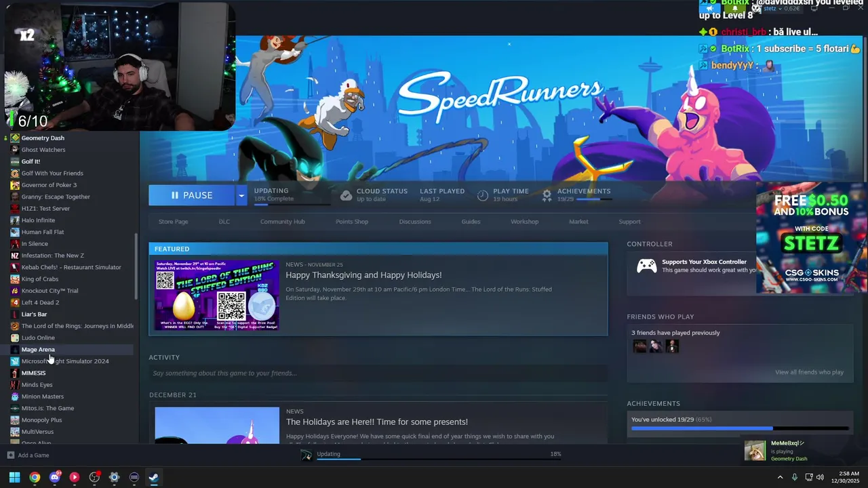The height and width of the screenshot is (488, 868).
Task: Select King of Crabs game icon
Action: [x=15, y=279]
